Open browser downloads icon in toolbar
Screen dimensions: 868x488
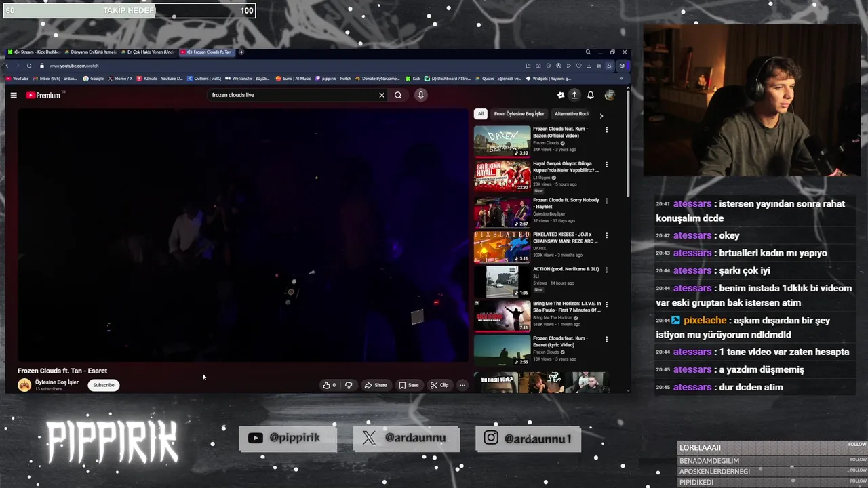coord(589,66)
